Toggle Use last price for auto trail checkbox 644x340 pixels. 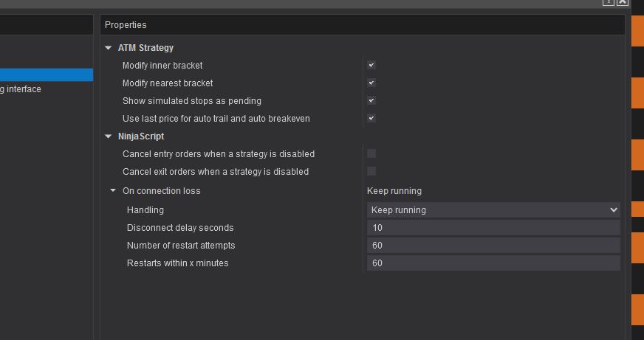pos(371,119)
